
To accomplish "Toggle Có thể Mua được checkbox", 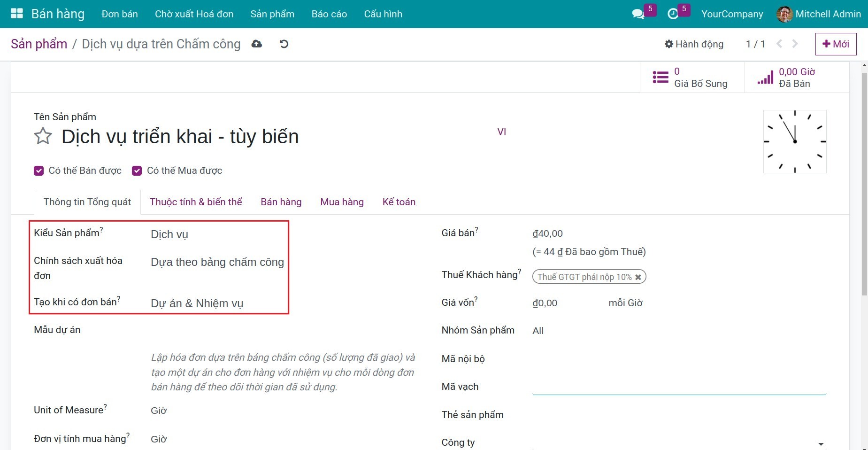I will pos(137,171).
